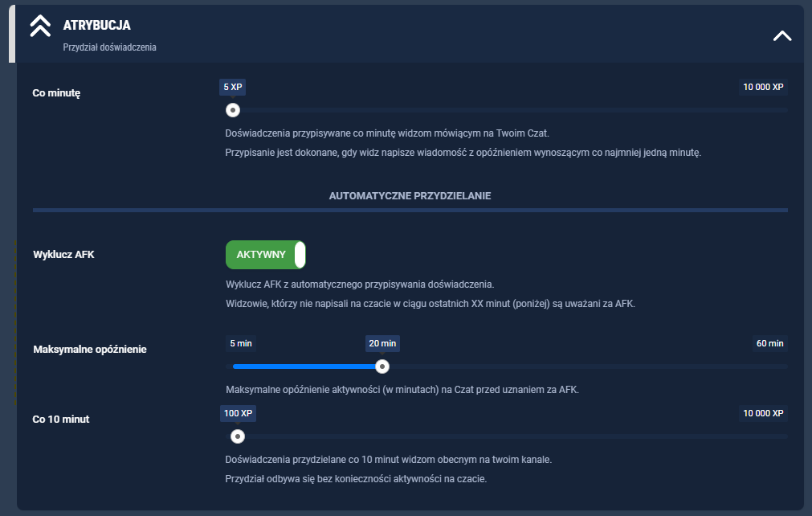812x516 pixels.
Task: Click the double-chevron Atrybucja icon
Action: pyautogui.click(x=40, y=27)
